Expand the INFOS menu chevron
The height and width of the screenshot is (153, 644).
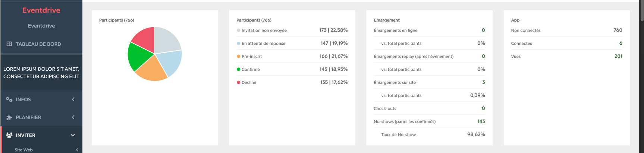pyautogui.click(x=73, y=99)
